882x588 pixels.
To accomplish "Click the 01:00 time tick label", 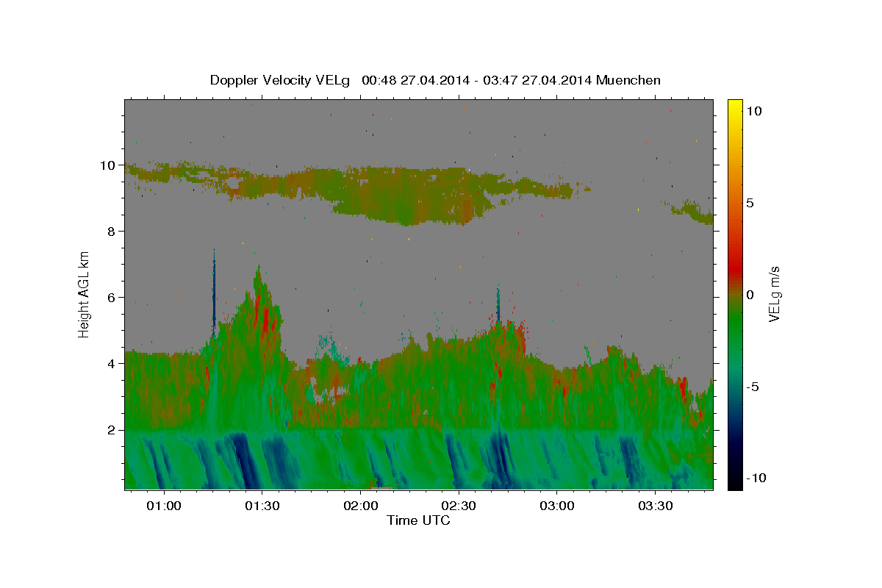I will pos(163,506).
